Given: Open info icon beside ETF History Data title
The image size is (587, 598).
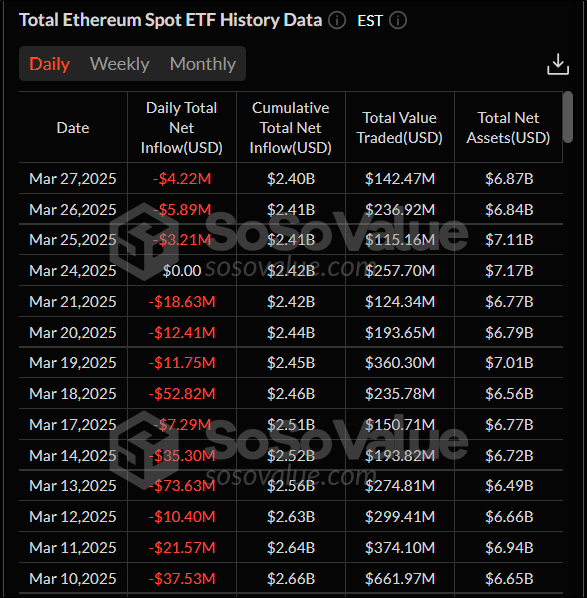Looking at the screenshot, I should pyautogui.click(x=337, y=20).
